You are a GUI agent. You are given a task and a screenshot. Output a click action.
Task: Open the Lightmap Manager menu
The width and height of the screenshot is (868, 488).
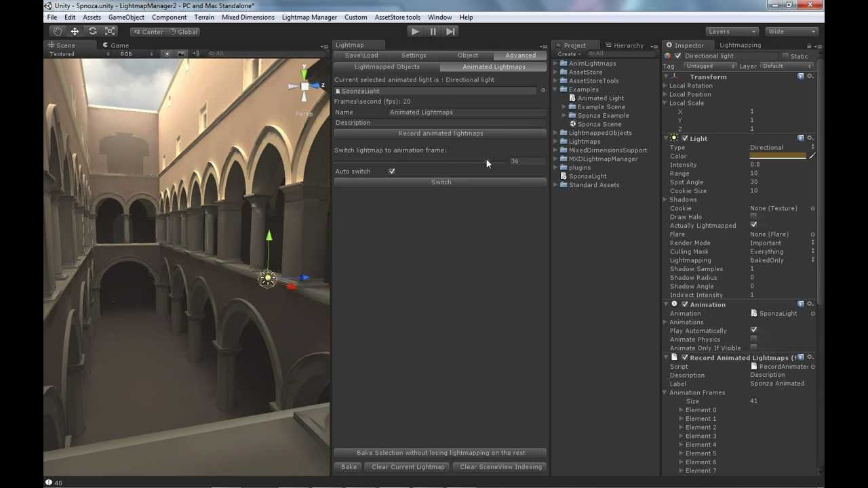[309, 17]
